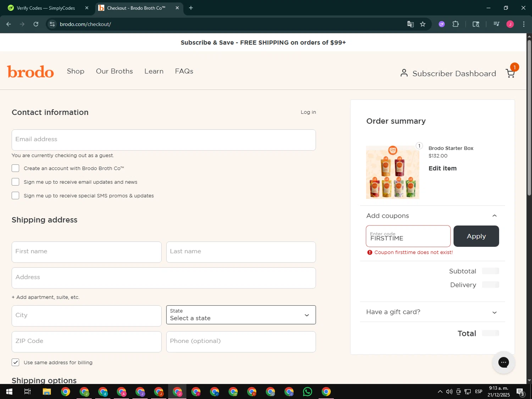Image resolution: width=532 pixels, height=399 pixels.
Task: Check sign up for special SMS promos
Action: coord(15,195)
